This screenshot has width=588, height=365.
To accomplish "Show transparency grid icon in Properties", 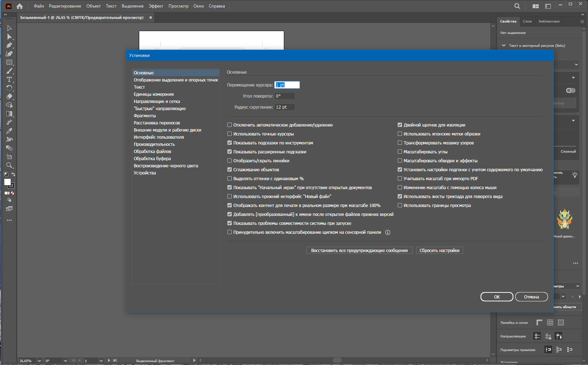I will point(561,322).
